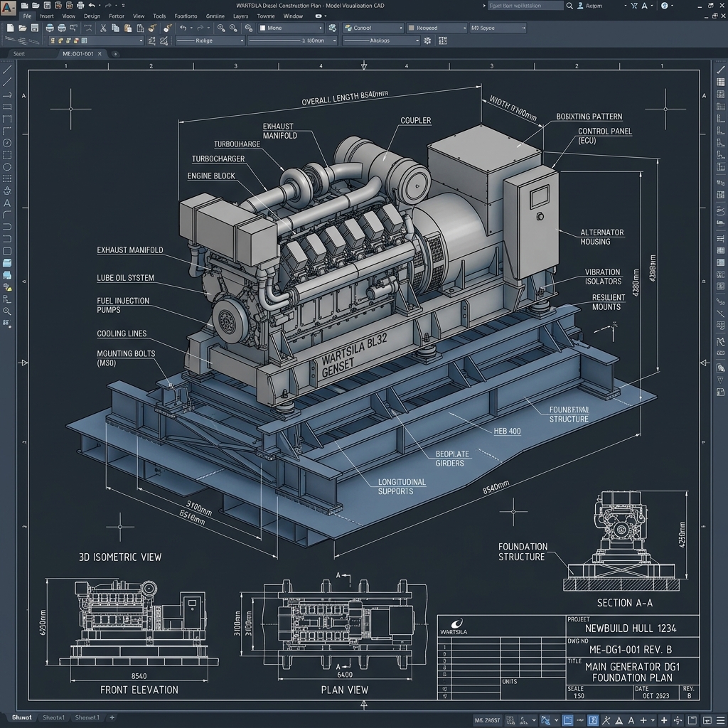Open the Design menu
This screenshot has width=728, height=728.
click(92, 16)
